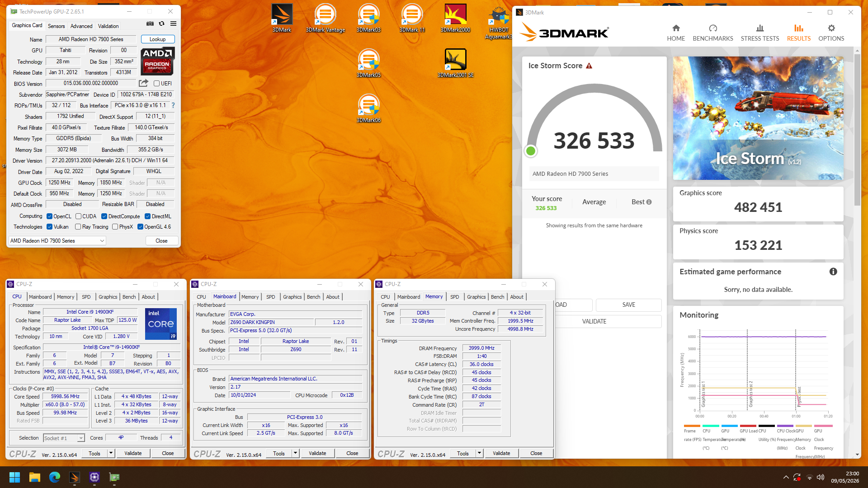This screenshot has width=868, height=488.
Task: Open the GPU selector dropdown in GPU-Z
Action: [57, 241]
